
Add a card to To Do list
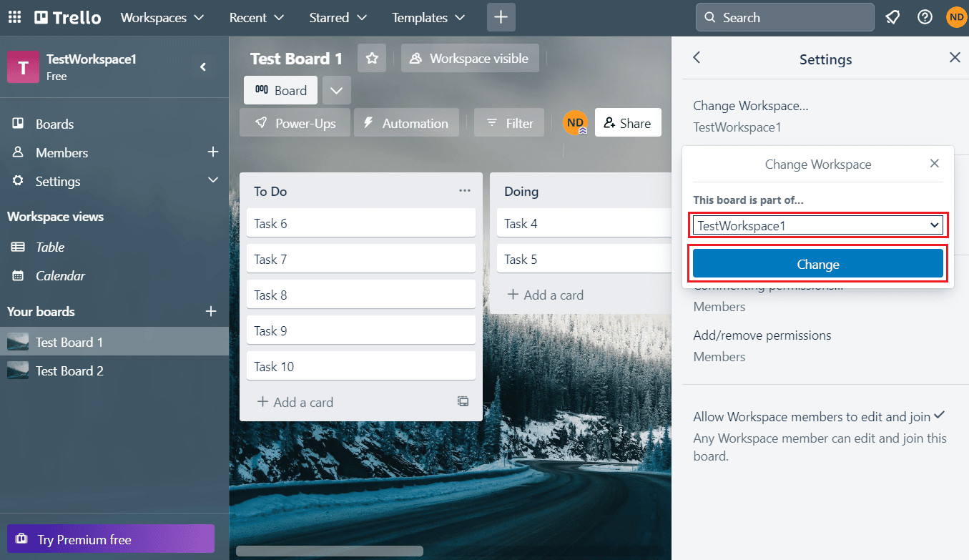295,402
